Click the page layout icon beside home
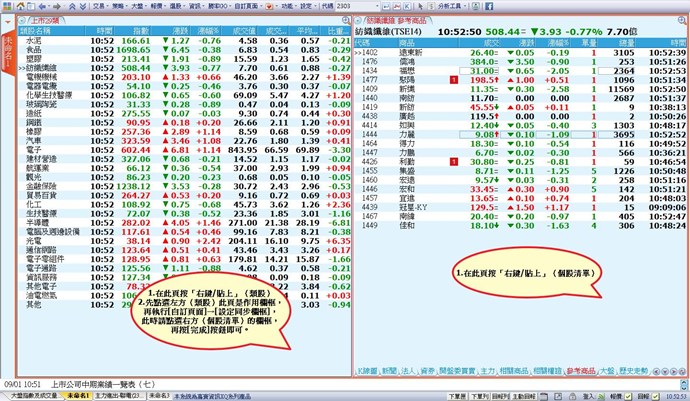Screen dimensions: 690x401 point(31,6)
